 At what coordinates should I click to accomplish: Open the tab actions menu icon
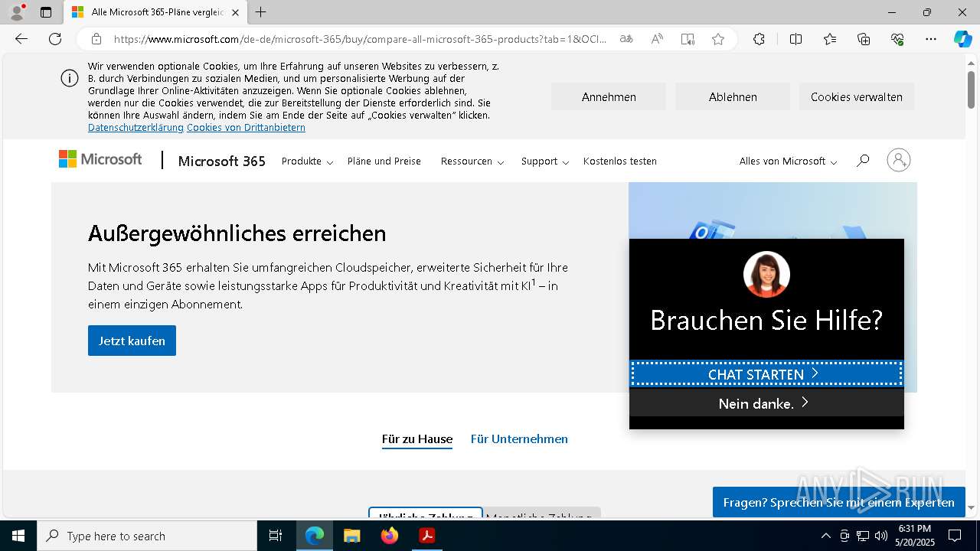tap(46, 12)
